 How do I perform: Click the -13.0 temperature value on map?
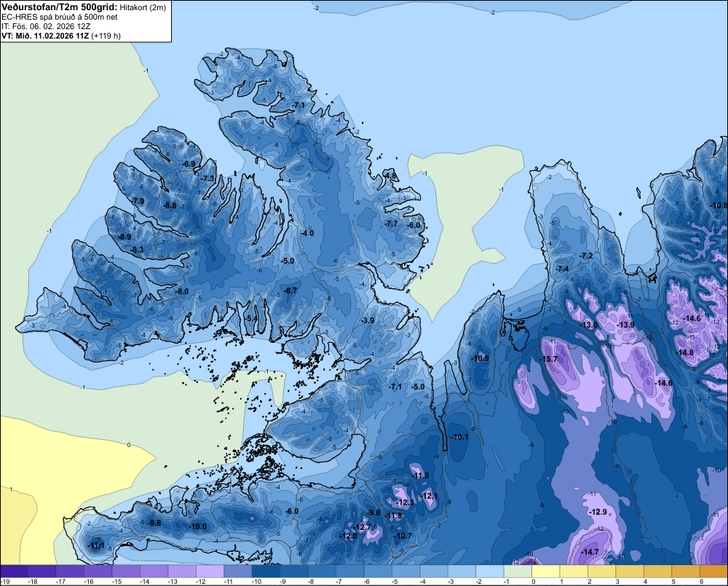[x=590, y=325]
